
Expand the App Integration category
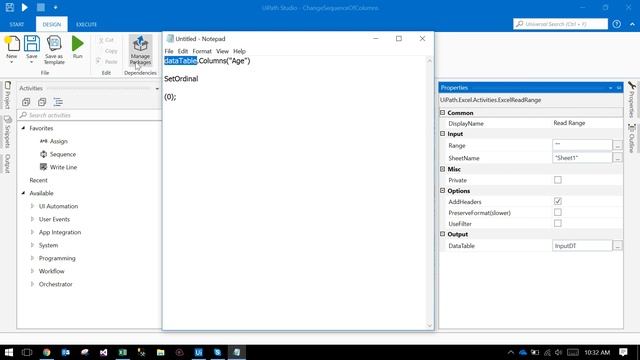tap(32, 232)
